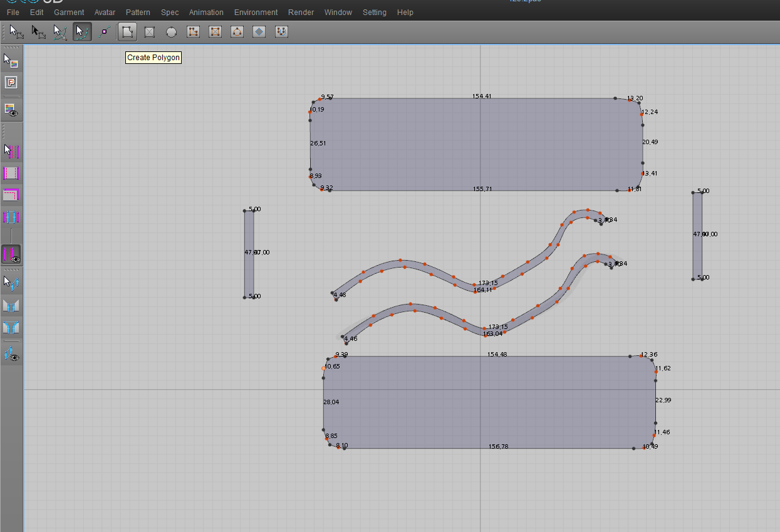Open the Garment menu

pos(69,13)
